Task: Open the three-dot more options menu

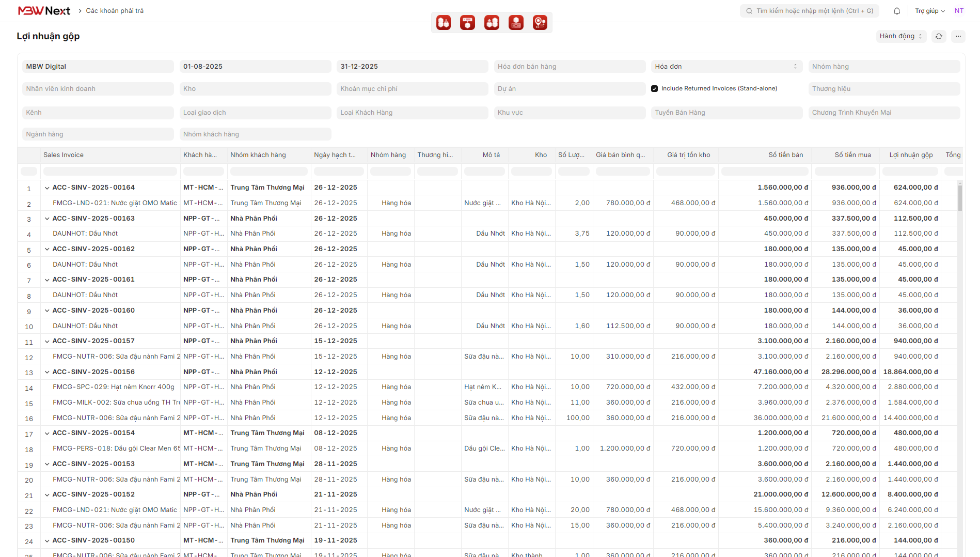Action: (958, 36)
